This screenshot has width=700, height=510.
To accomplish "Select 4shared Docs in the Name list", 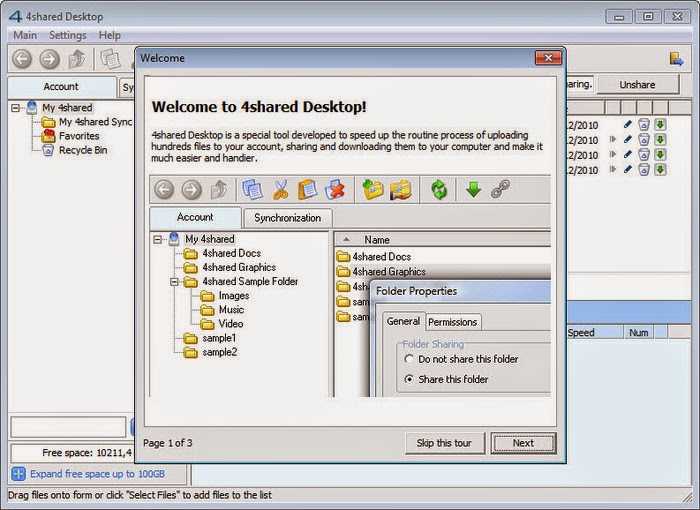I will pos(382,257).
